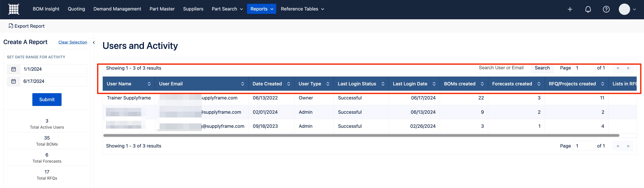This screenshot has height=188, width=644.
Task: Click the Search button
Action: [x=542, y=68]
